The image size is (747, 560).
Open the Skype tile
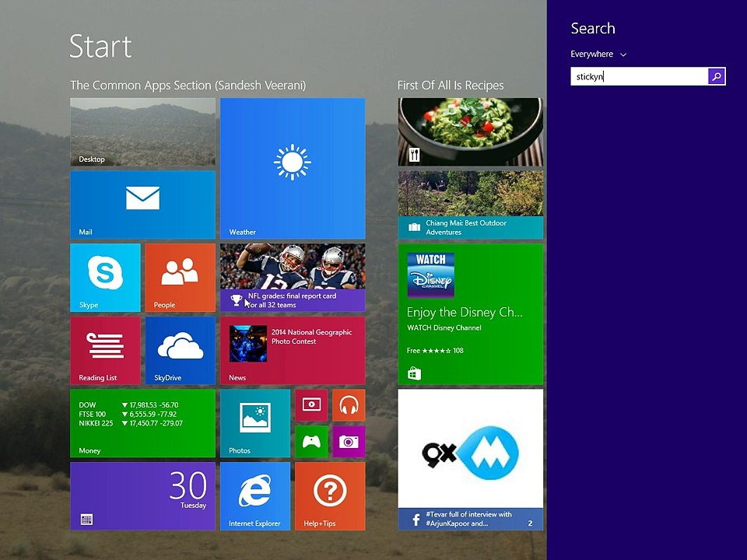[x=105, y=278]
